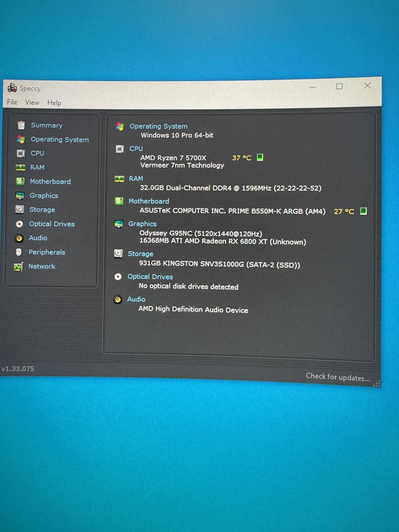Click the CPU chip icon in sidebar
The height and width of the screenshot is (532, 399).
coord(21,153)
